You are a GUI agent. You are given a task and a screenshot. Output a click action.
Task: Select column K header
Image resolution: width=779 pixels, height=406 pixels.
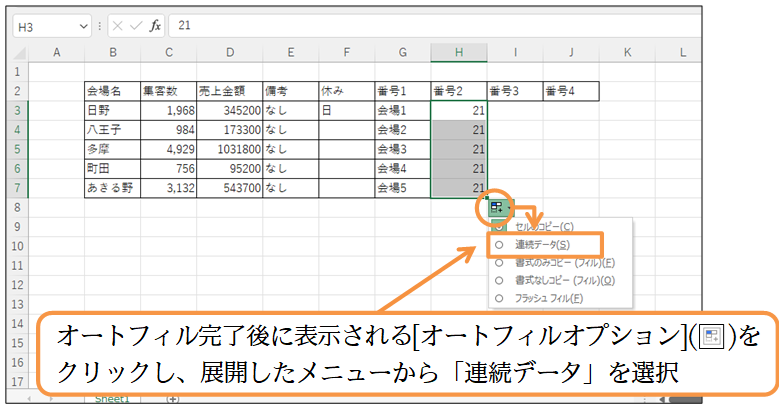click(x=627, y=53)
